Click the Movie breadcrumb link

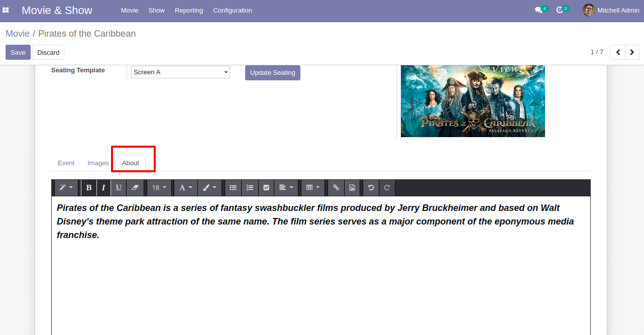(18, 34)
